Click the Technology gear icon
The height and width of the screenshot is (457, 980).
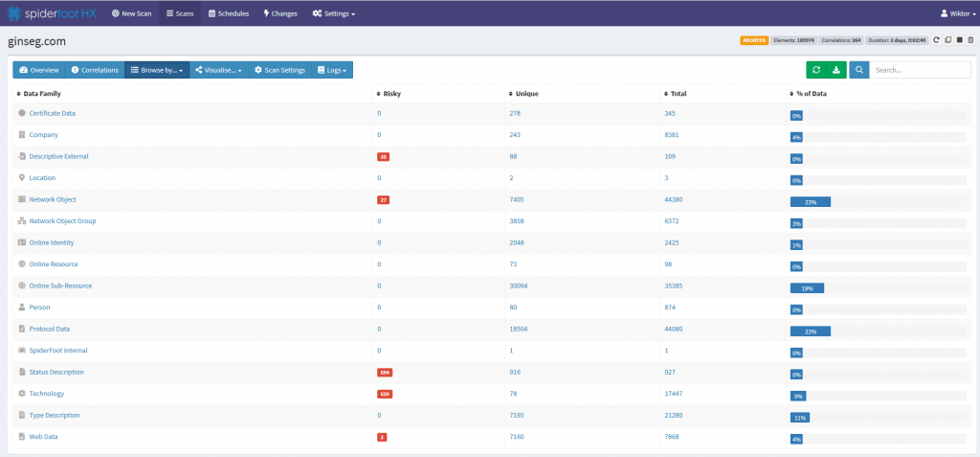coord(22,394)
